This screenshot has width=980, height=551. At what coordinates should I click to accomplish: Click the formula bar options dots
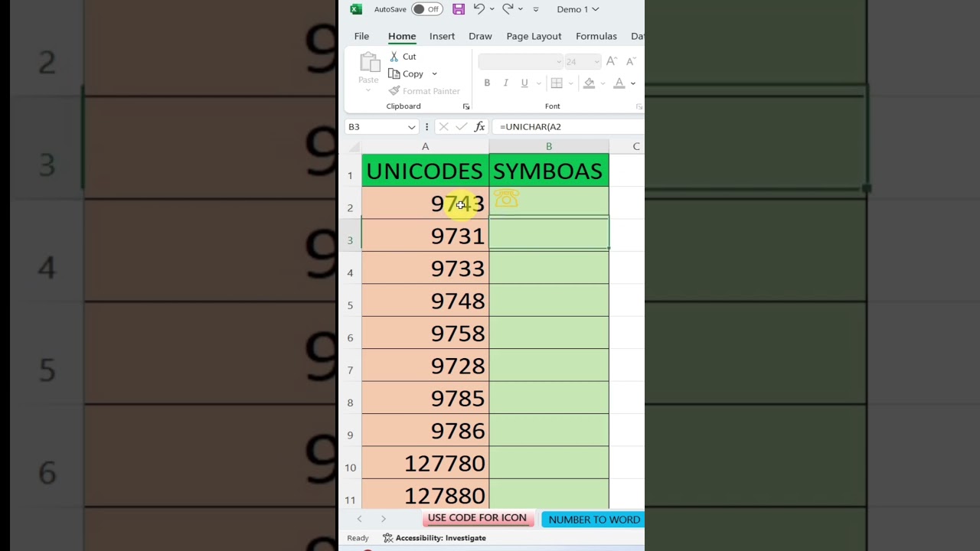[426, 127]
